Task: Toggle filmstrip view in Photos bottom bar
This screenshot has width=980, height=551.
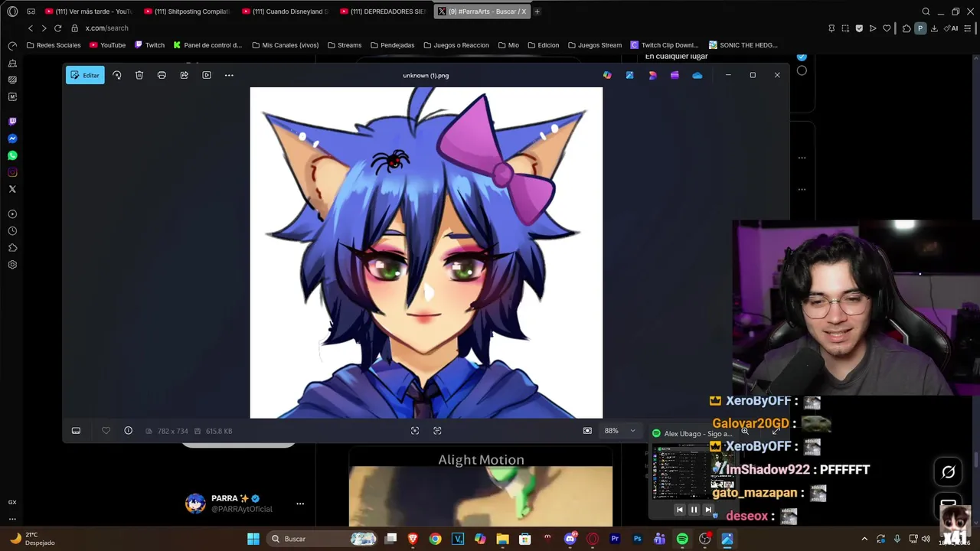Action: point(76,431)
